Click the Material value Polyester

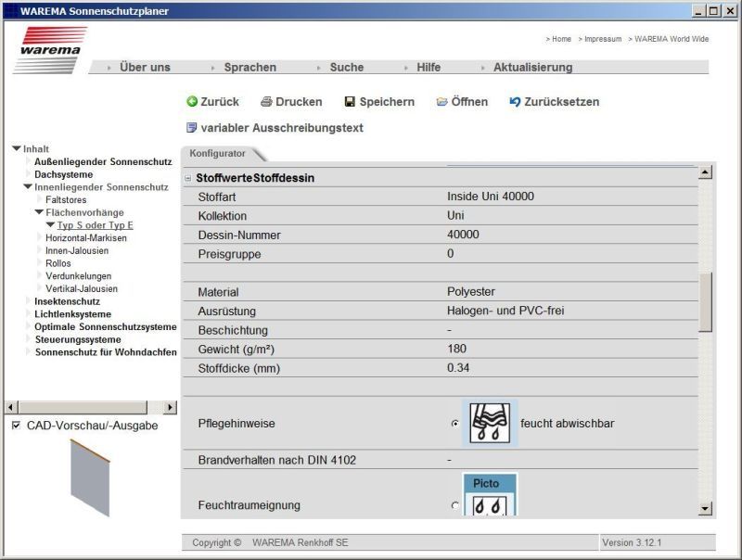click(471, 291)
